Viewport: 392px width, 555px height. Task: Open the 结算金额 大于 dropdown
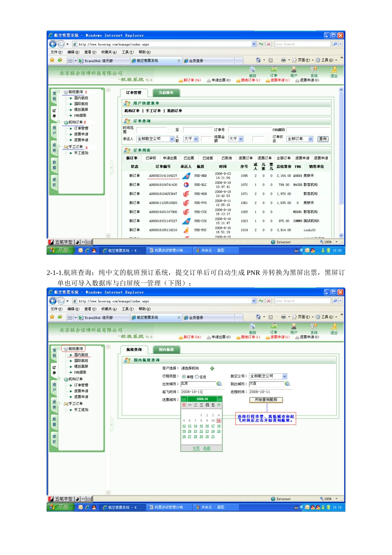click(241, 139)
